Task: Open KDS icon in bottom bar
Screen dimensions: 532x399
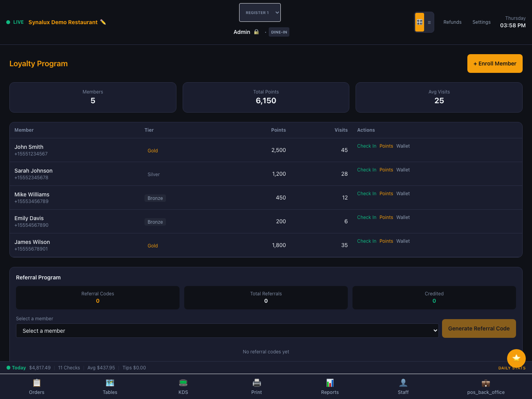Action: pyautogui.click(x=183, y=383)
